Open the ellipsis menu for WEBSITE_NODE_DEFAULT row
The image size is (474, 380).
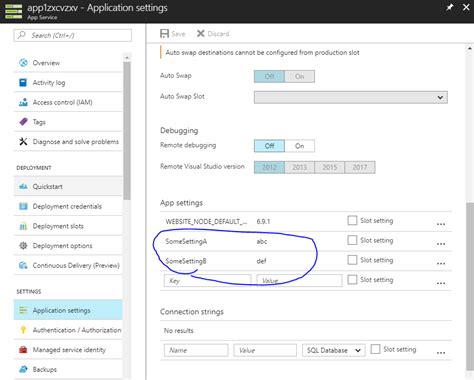pos(441,224)
